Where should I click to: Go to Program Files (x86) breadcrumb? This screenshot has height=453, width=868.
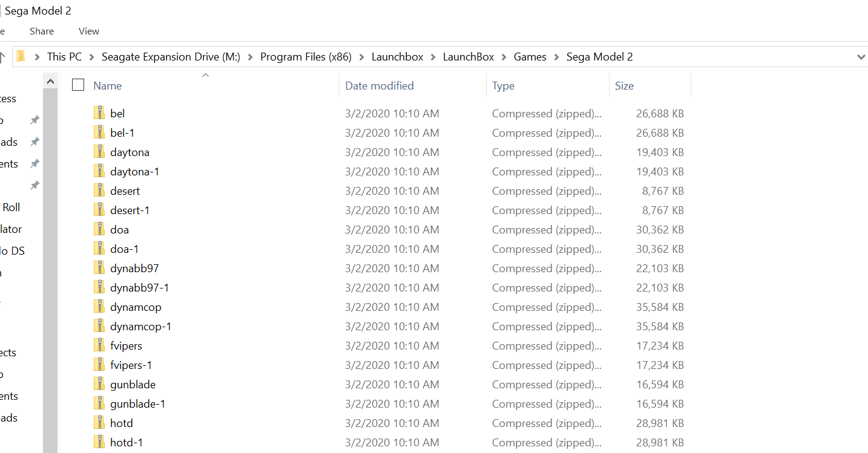[x=306, y=57]
